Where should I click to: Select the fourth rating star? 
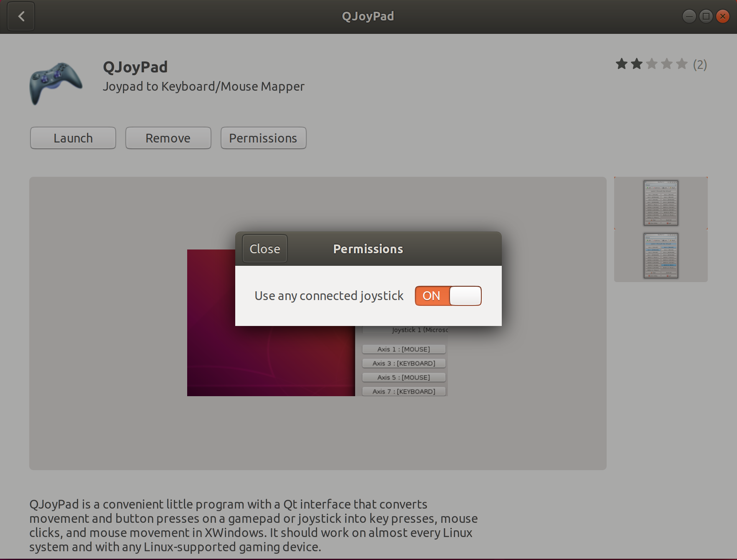(x=666, y=64)
